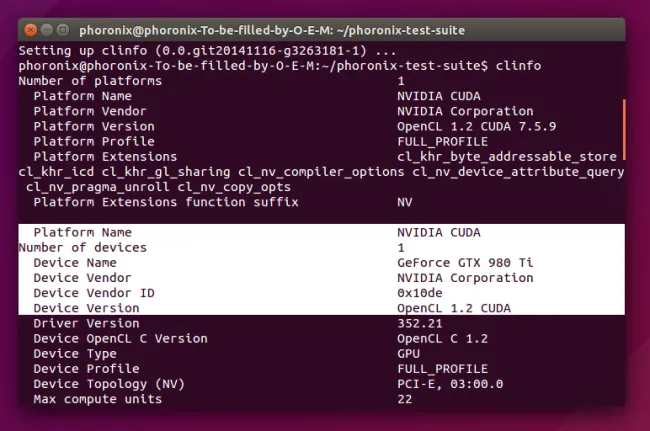
Task: Maximize the terminal window
Action: point(63,30)
